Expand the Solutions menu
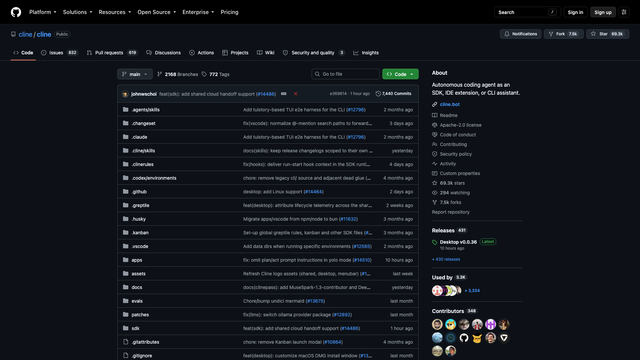This screenshot has height=360, width=640. [x=77, y=12]
